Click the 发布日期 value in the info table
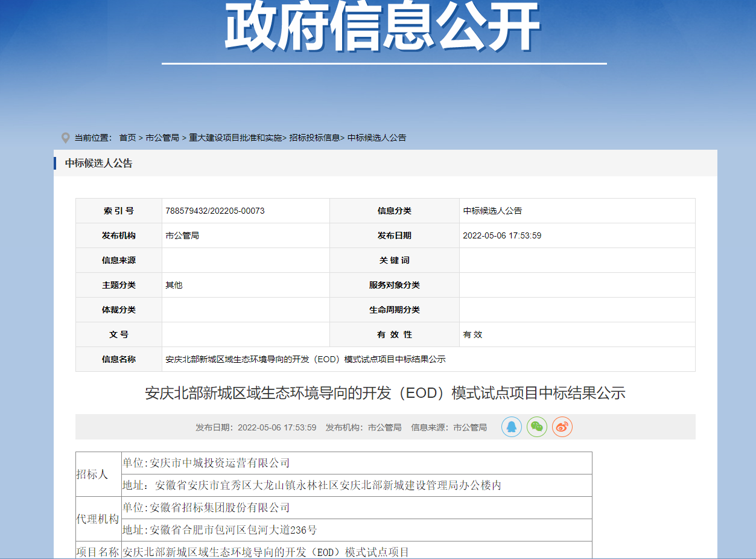The image size is (756, 559). [x=502, y=235]
